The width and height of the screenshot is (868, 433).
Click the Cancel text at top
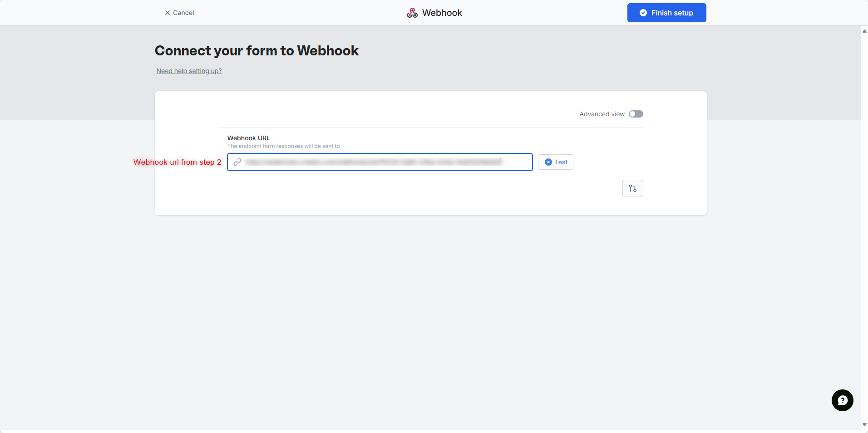pyautogui.click(x=183, y=13)
